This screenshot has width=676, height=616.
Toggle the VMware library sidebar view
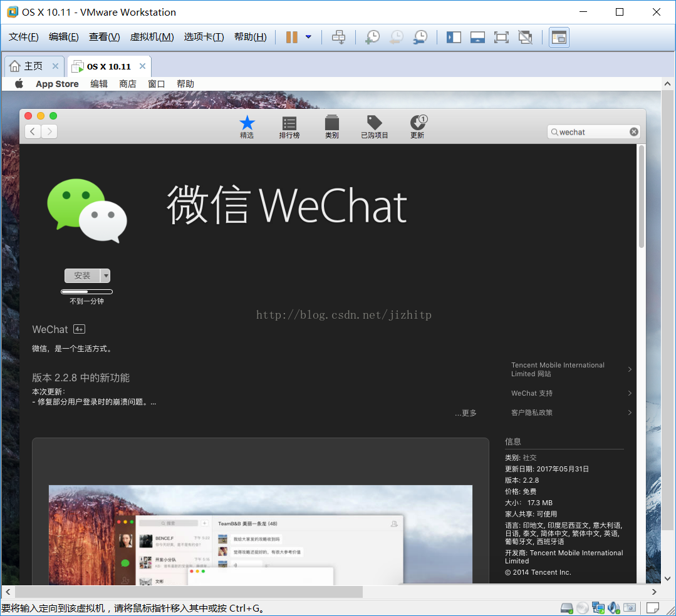[x=454, y=38]
